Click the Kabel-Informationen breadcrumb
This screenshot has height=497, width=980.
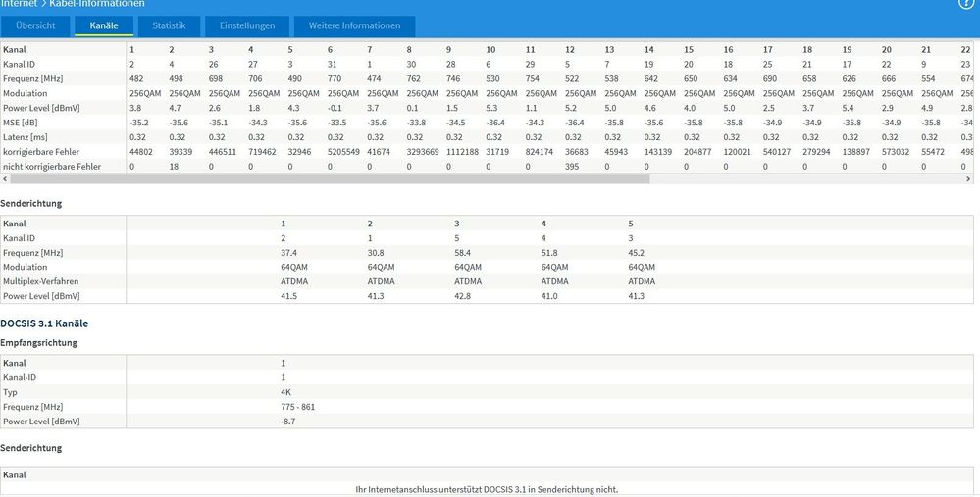[x=97, y=4]
